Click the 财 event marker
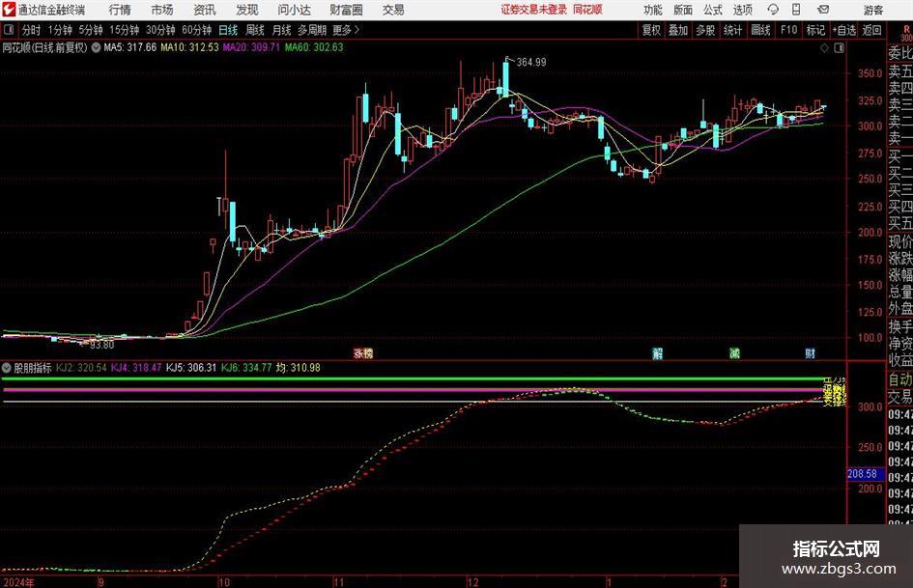Viewport: 913px width, 588px height. tap(810, 352)
